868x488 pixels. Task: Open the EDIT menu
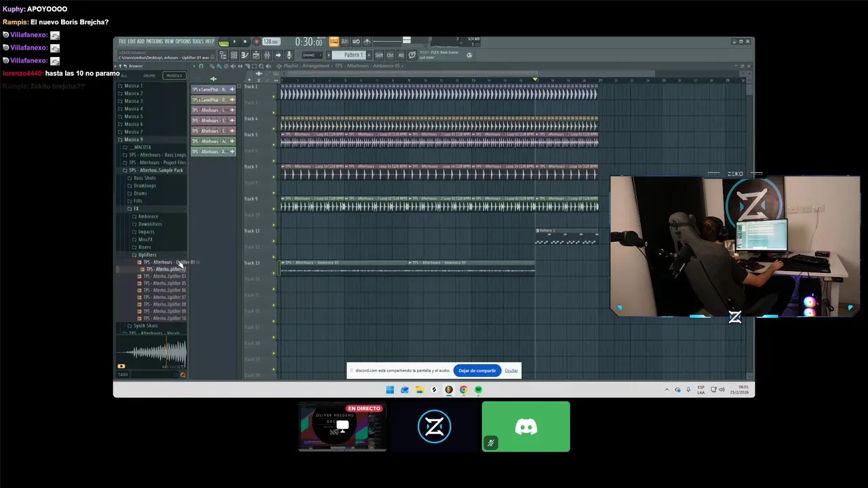pos(132,41)
